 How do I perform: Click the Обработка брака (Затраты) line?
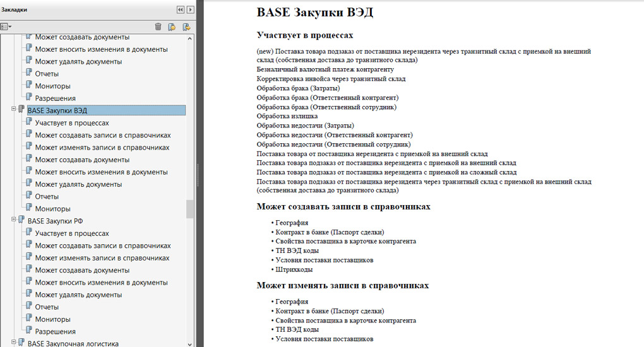[298, 88]
